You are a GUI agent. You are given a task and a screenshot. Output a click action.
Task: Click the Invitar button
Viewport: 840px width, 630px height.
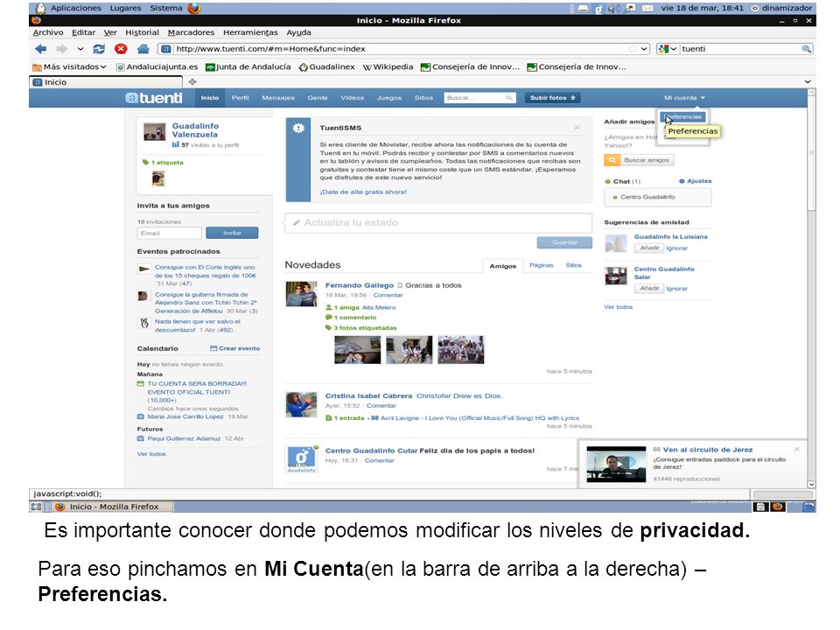tap(232, 233)
